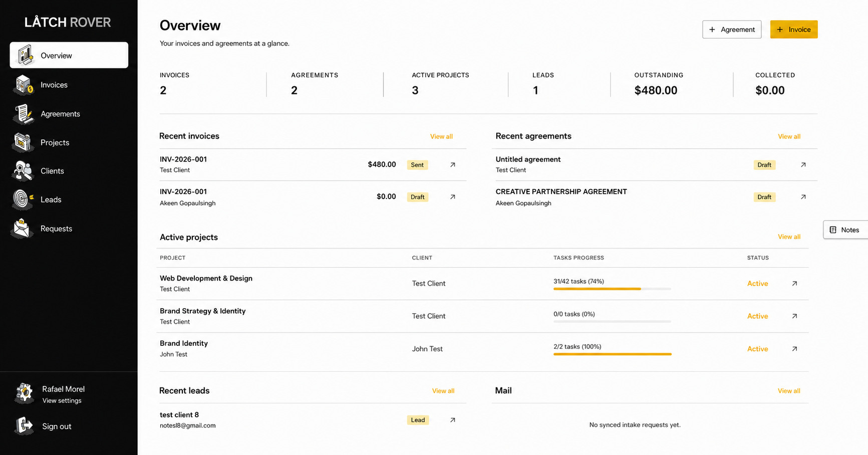Click the Leads target icon in sidebar

[23, 199]
